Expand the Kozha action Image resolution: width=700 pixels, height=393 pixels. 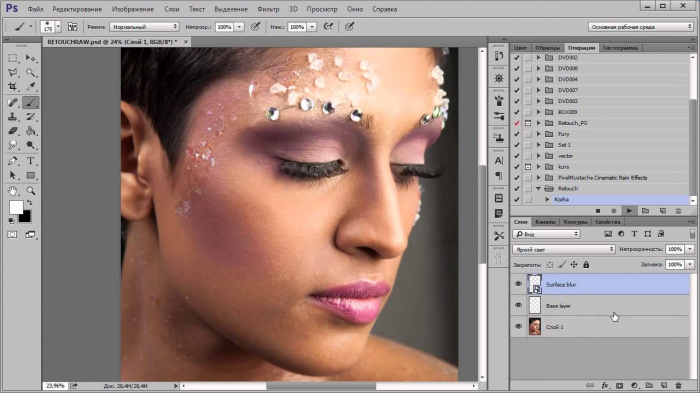coord(547,200)
